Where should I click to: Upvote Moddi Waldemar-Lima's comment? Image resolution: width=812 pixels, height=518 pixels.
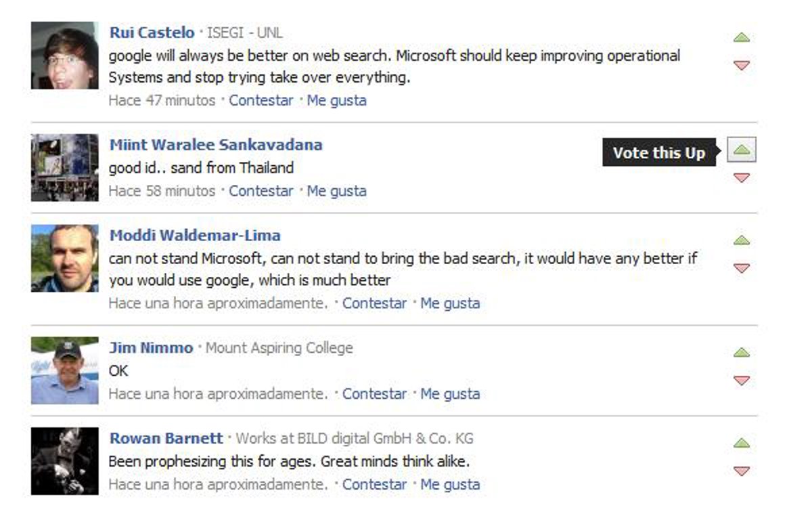[x=742, y=240]
